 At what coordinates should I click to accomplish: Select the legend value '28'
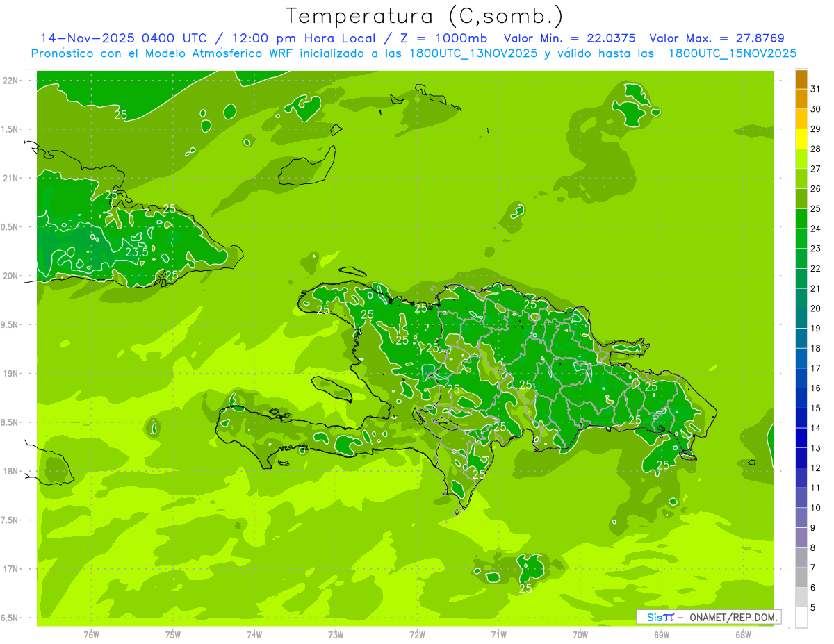[815, 149]
